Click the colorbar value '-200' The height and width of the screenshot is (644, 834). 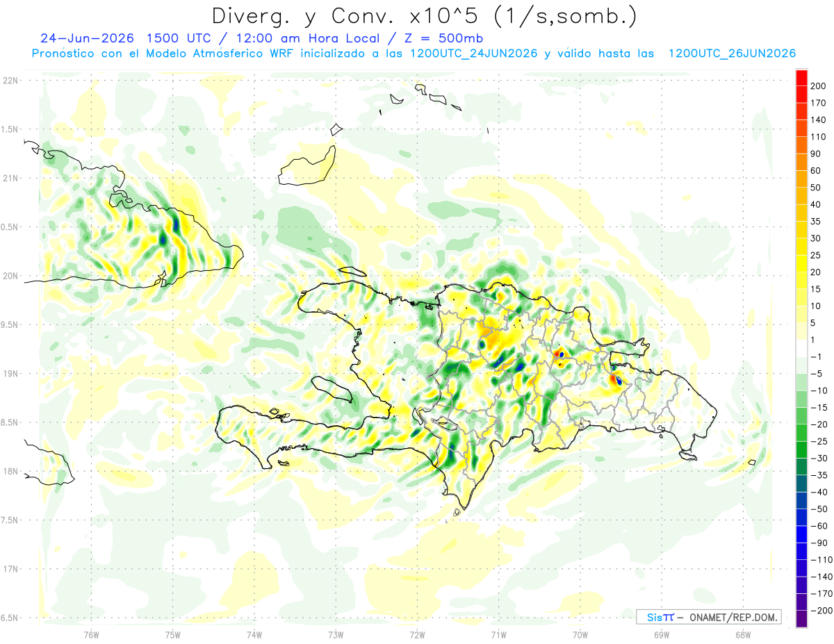821,611
